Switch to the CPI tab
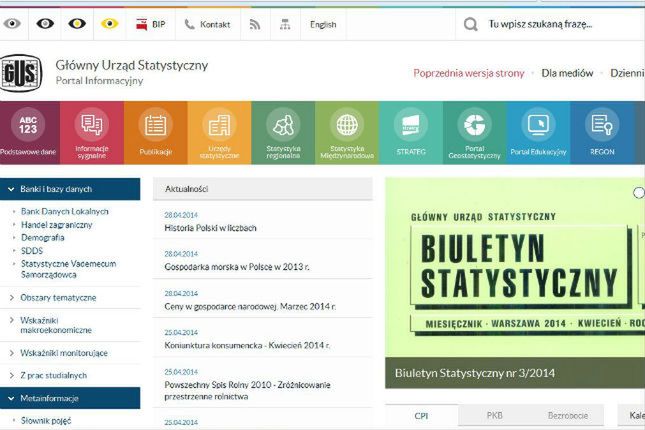 tap(421, 416)
